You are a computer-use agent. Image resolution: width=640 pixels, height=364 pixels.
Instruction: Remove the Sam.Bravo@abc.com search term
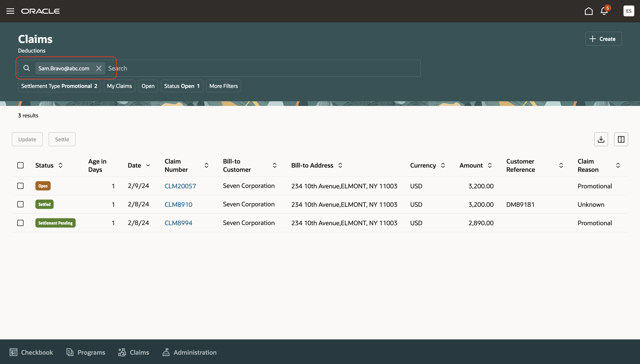[x=99, y=68]
